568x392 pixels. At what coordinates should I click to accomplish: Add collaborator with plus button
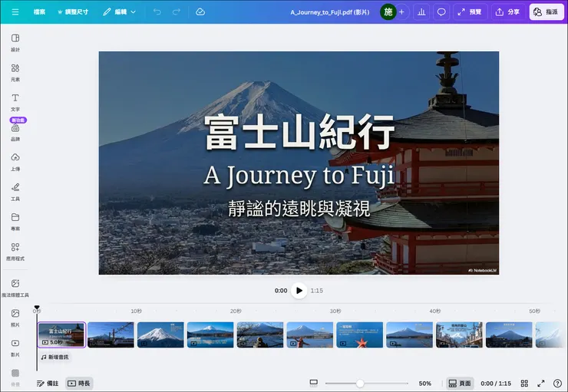tap(402, 12)
